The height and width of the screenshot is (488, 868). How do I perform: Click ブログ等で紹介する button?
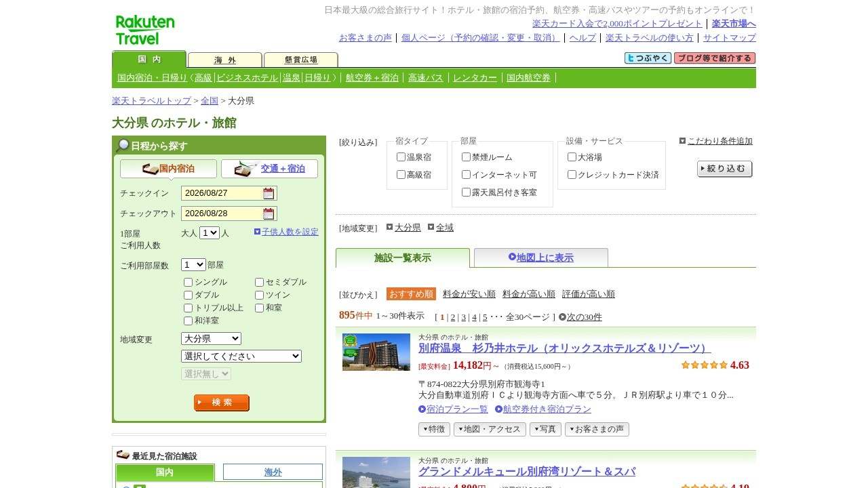pyautogui.click(x=715, y=58)
